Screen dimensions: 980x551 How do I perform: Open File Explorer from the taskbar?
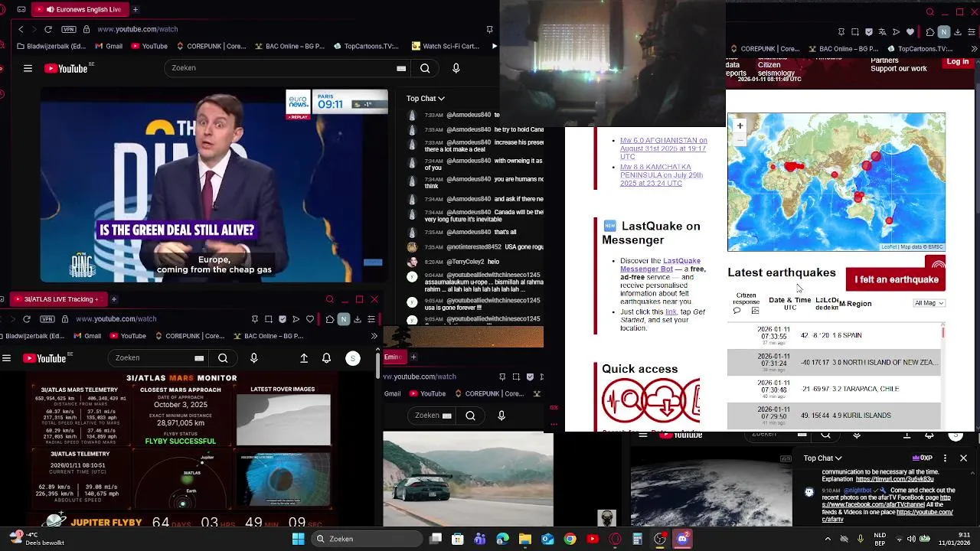(x=524, y=539)
